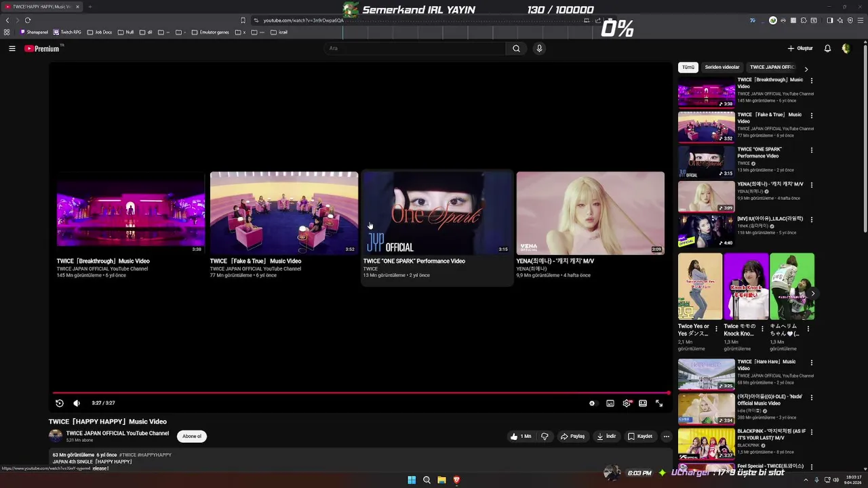Download the video via İndir
The image size is (868, 488).
[606, 436]
